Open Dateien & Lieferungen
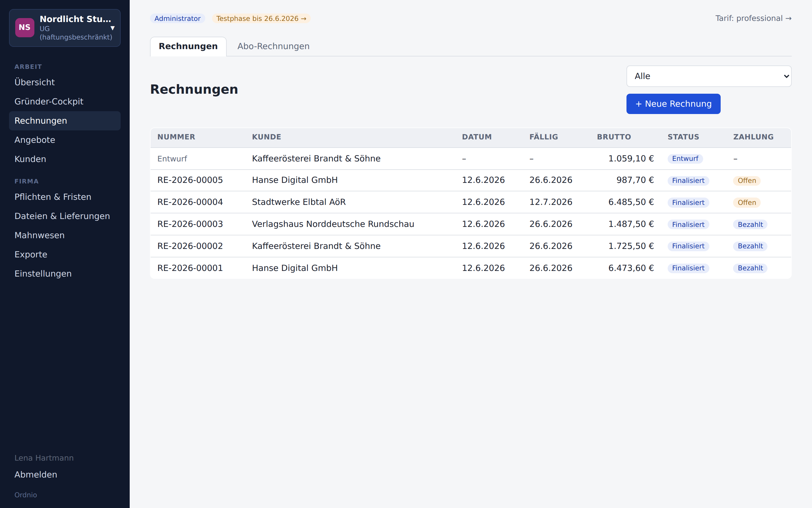The height and width of the screenshot is (508, 812). tap(65, 216)
